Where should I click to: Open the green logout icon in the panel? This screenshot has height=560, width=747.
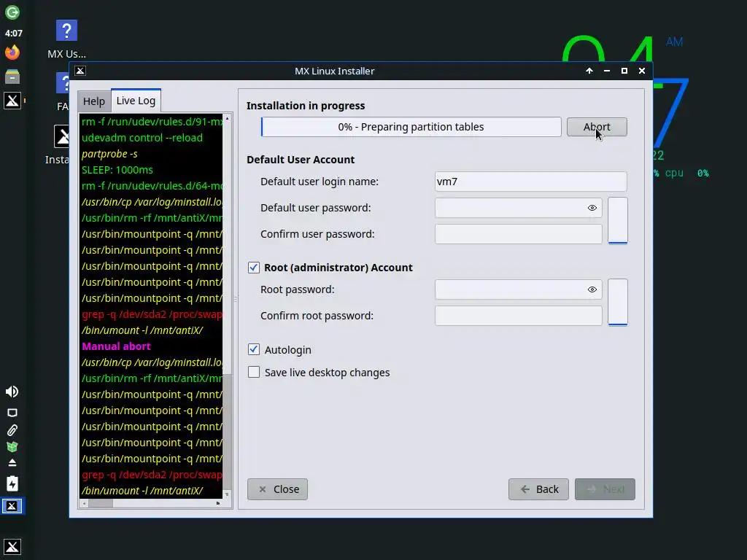click(x=12, y=12)
